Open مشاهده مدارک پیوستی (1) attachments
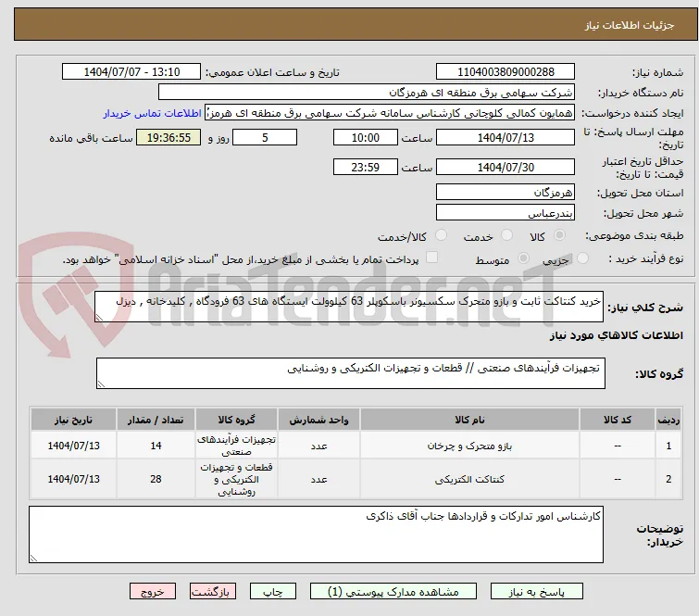The width and height of the screenshot is (699, 616). point(393,592)
